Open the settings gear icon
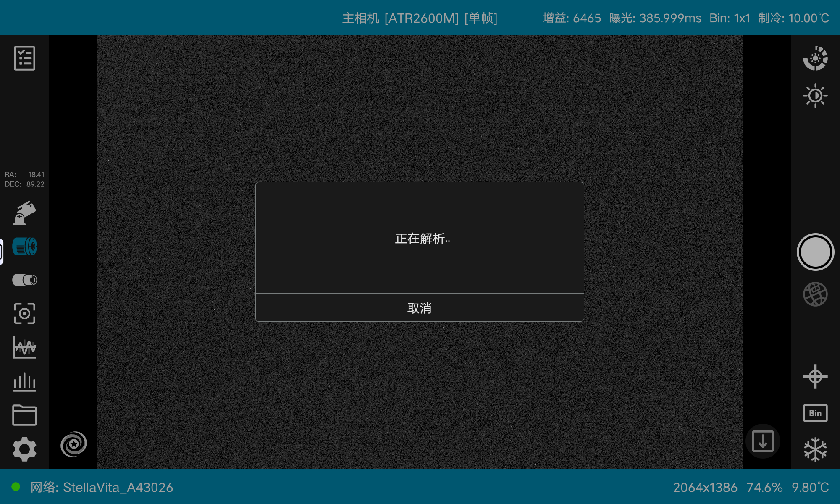840x504 pixels. pos(24,449)
